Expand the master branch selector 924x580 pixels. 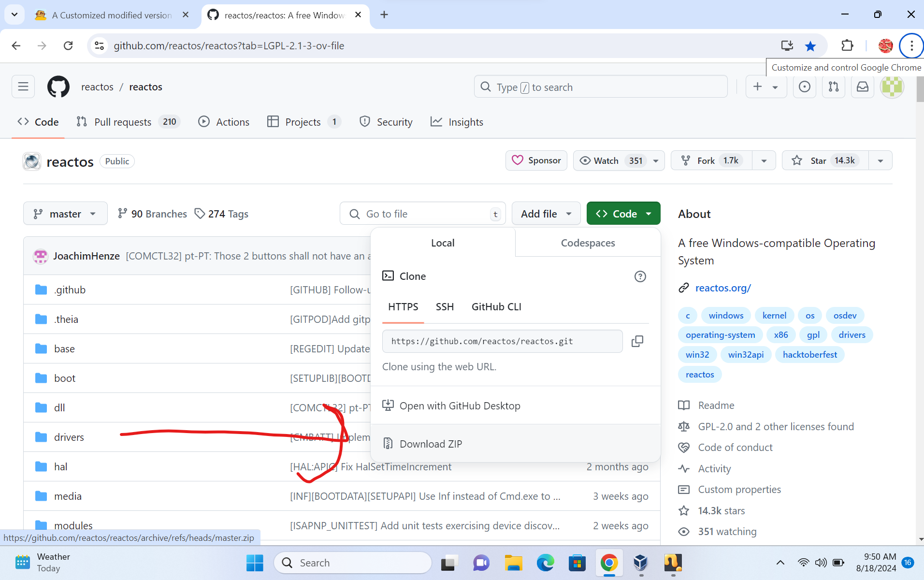[65, 214]
